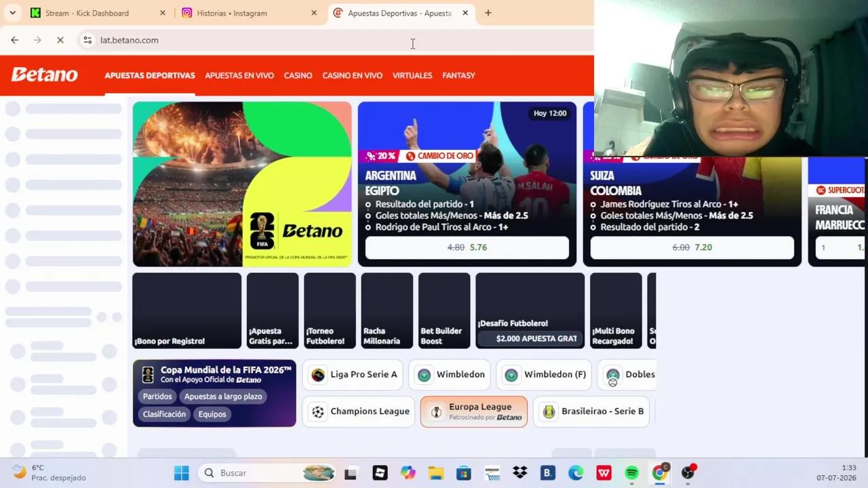Select Suiza Colombia odds 7.20 button
The image size is (868, 488).
tap(692, 247)
